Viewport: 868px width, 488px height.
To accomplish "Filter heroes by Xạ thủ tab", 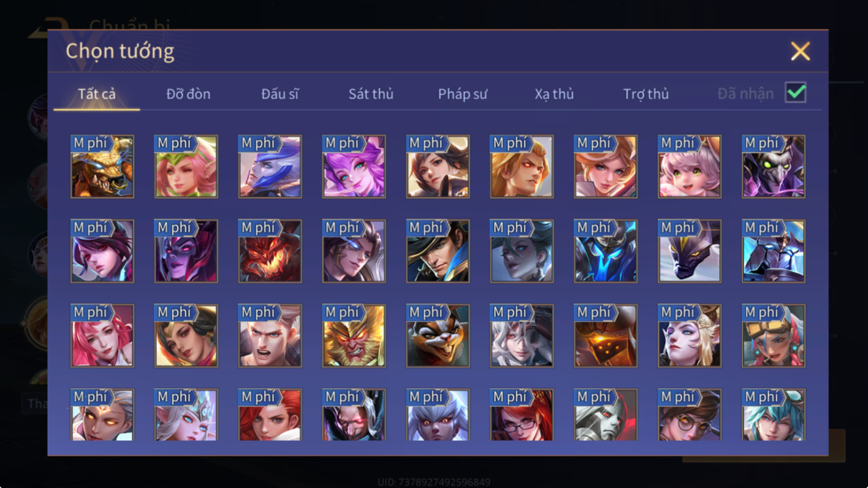I will [554, 94].
